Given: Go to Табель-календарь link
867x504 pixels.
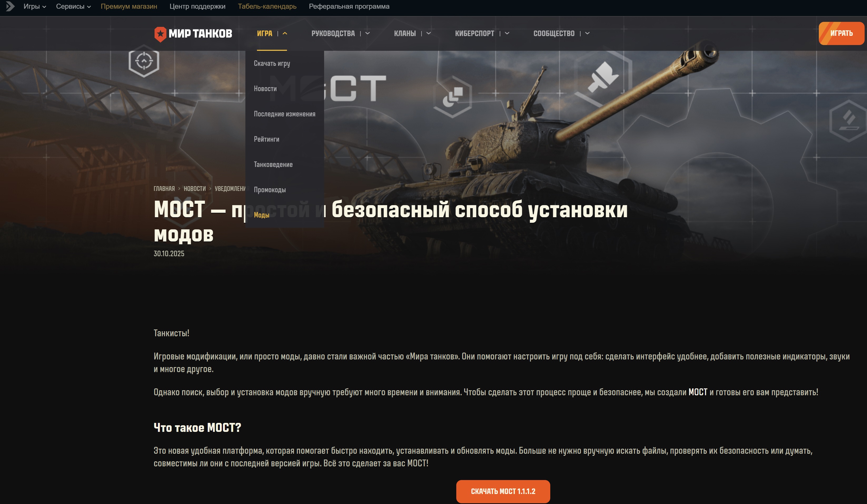Looking at the screenshot, I should click(x=267, y=6).
